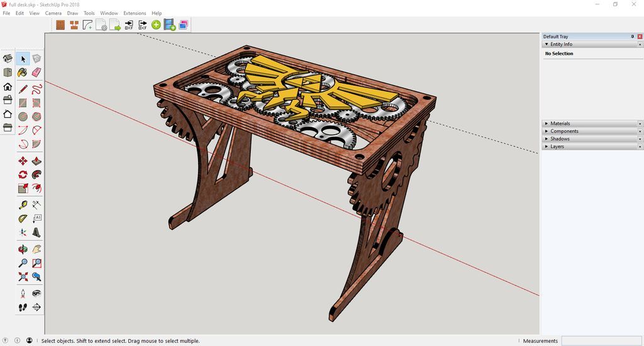Select the Line pencil tool

[x=23, y=89]
